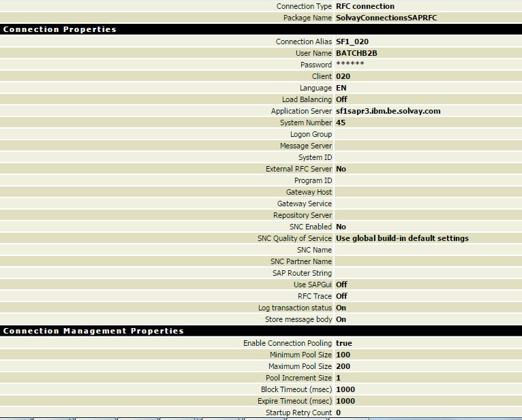Image resolution: width=522 pixels, height=420 pixels.
Task: Click the 'Log transaction status' label
Action: click(x=295, y=308)
